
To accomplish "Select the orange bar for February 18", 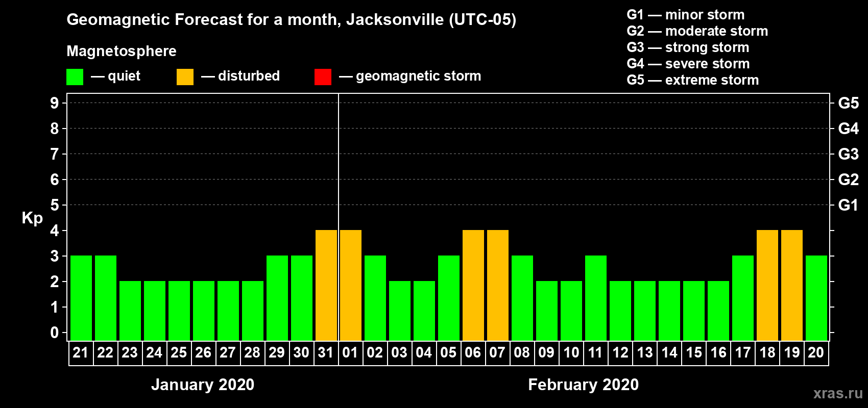I will (x=767, y=286).
